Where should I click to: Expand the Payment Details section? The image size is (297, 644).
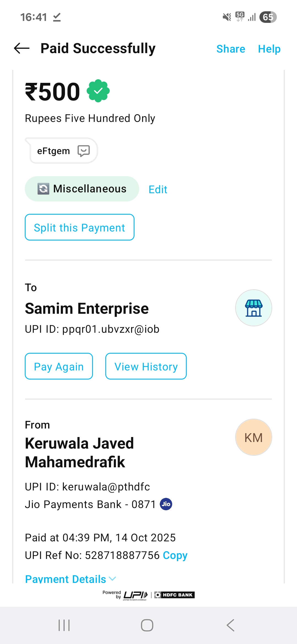[70, 579]
